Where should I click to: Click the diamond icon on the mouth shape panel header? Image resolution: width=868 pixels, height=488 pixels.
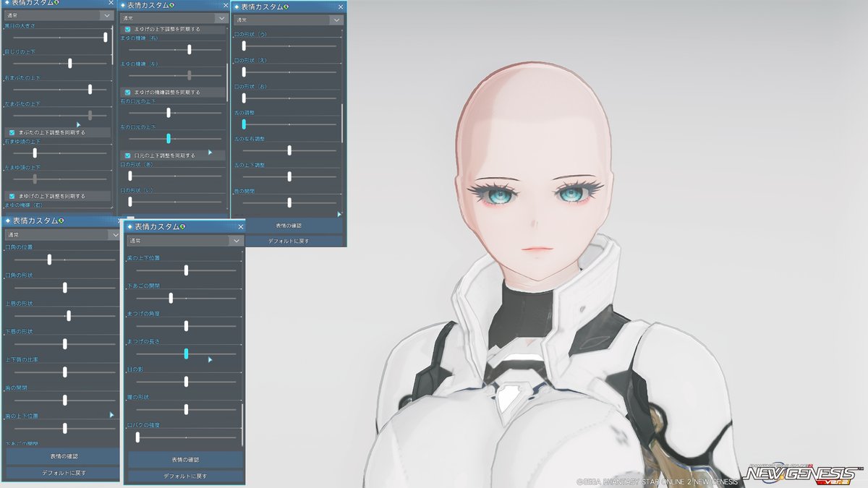tap(239, 7)
